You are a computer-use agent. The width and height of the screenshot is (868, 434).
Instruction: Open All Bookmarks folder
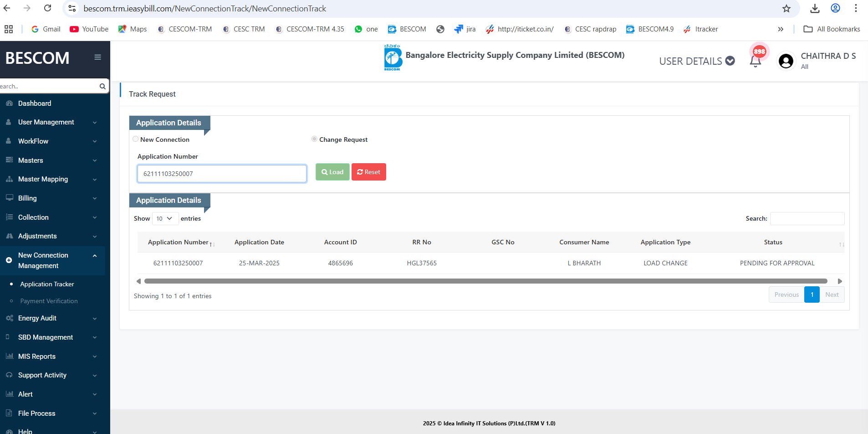pyautogui.click(x=832, y=29)
